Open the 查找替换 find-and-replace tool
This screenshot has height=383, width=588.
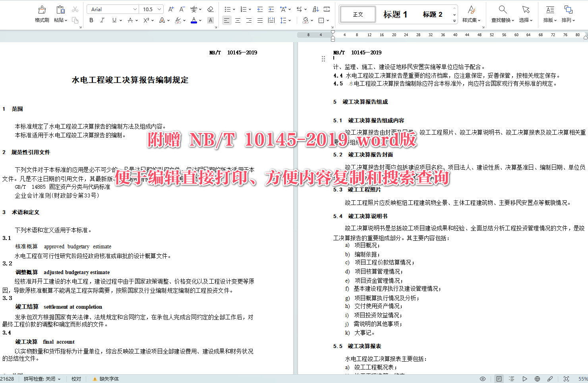(x=502, y=15)
